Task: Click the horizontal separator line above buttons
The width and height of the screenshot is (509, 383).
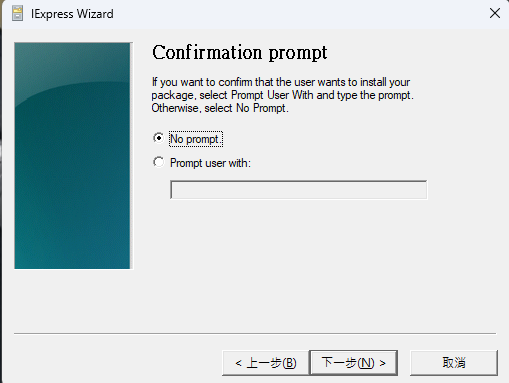Action: click(x=255, y=333)
